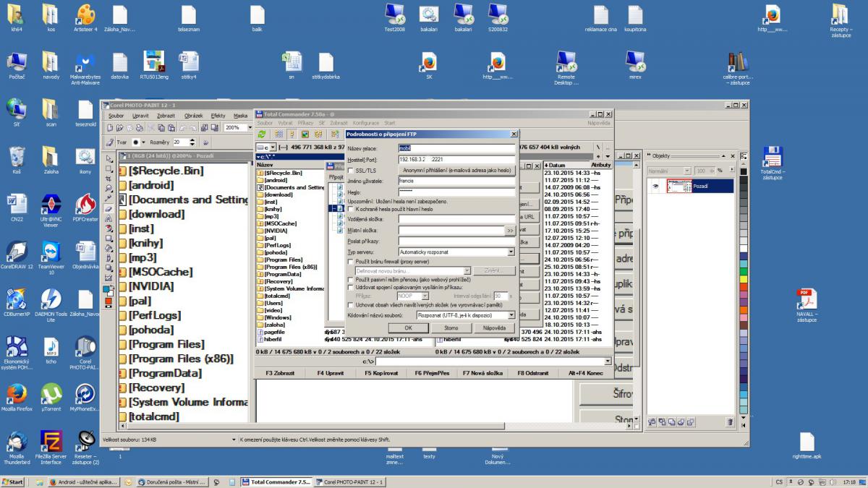868x488 pixels.
Task: Pick the yellow swatch in PHOTO-PAINT color palette
Action: click(x=743, y=279)
